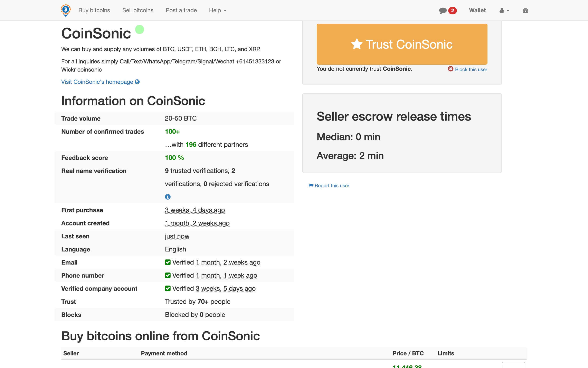The image size is (588, 368).
Task: Open the dashboard gauge icon
Action: pos(525,10)
